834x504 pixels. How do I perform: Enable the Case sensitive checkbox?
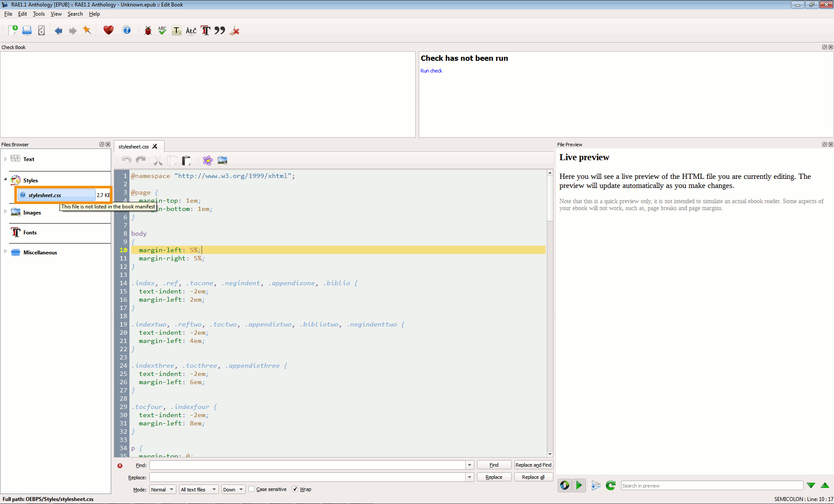pyautogui.click(x=252, y=489)
